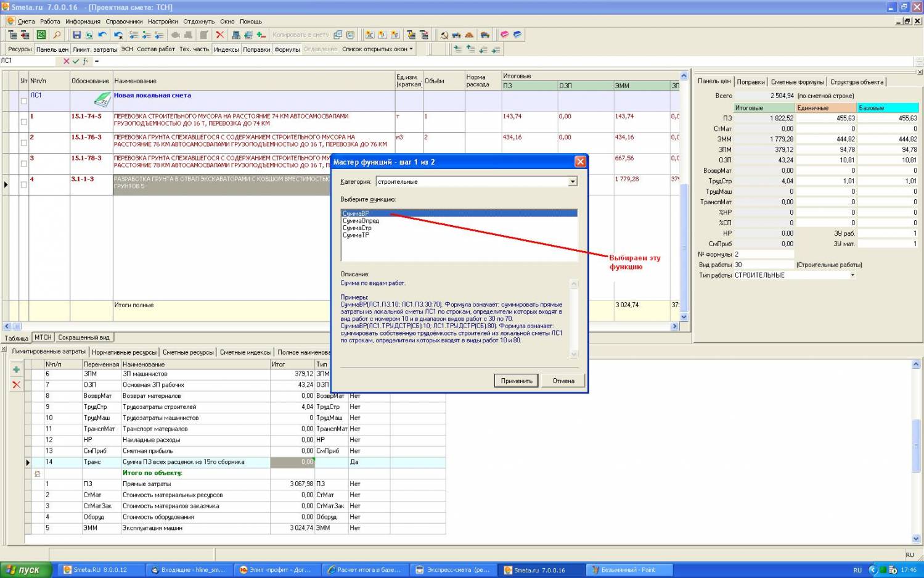Click the pink eraser icon in toolbar
Image resolution: width=924 pixels, height=578 pixels.
click(x=504, y=35)
